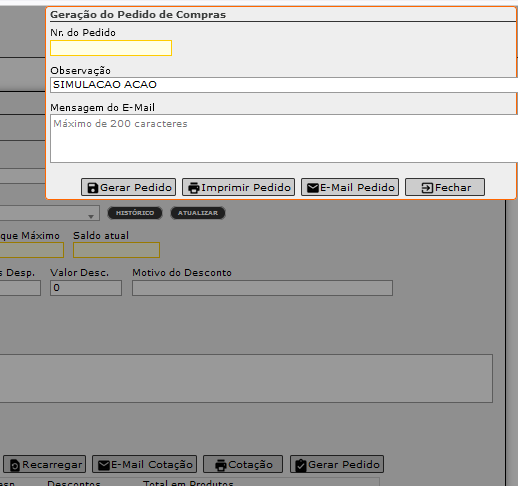The width and height of the screenshot is (518, 486).
Task: Click the Observação text field
Action: 284,85
